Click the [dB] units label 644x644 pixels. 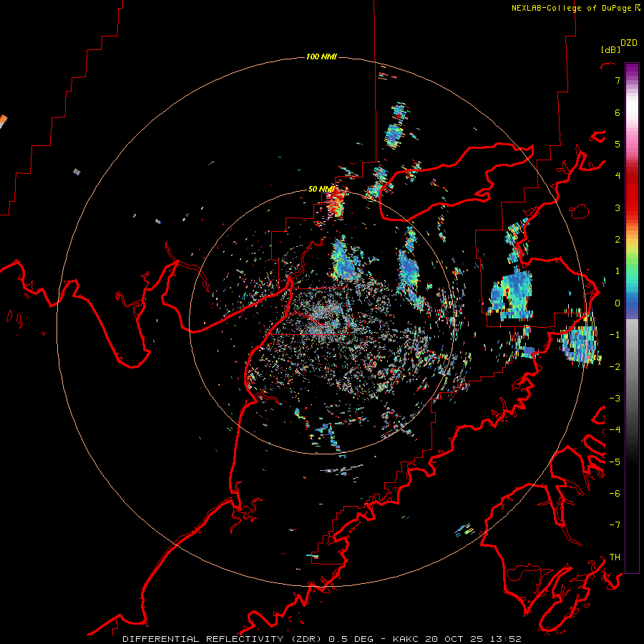coord(610,49)
